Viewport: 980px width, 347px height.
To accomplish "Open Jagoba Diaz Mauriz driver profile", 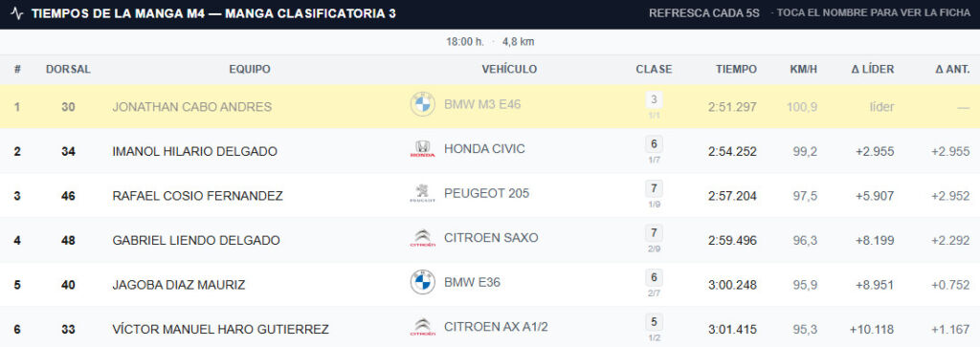I will coord(179,285).
